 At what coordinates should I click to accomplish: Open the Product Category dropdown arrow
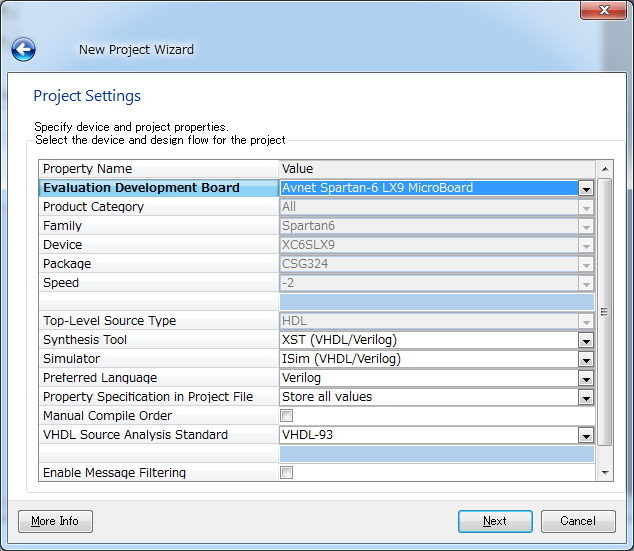tap(586, 207)
